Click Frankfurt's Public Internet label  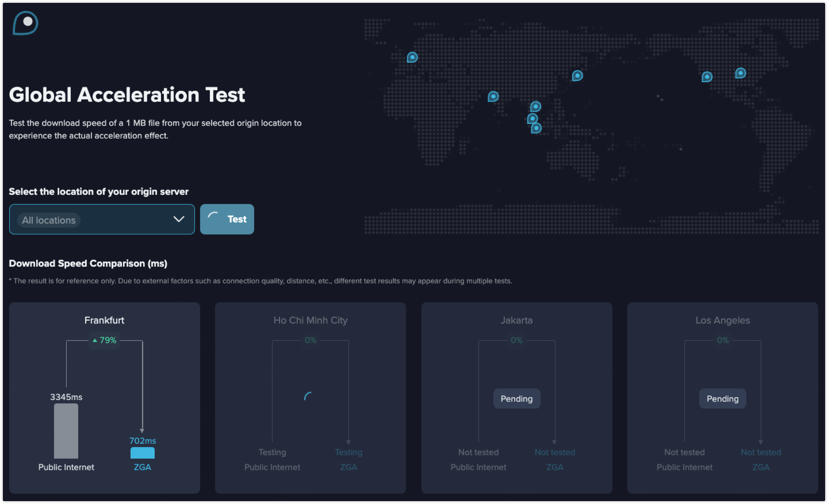[66, 467]
